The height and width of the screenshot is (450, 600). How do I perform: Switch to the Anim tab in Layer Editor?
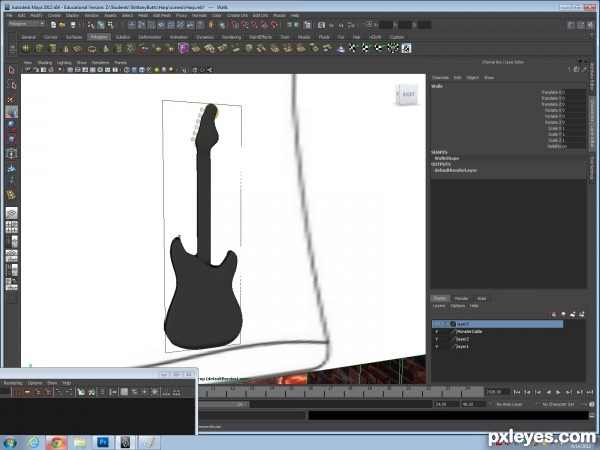tap(481, 298)
